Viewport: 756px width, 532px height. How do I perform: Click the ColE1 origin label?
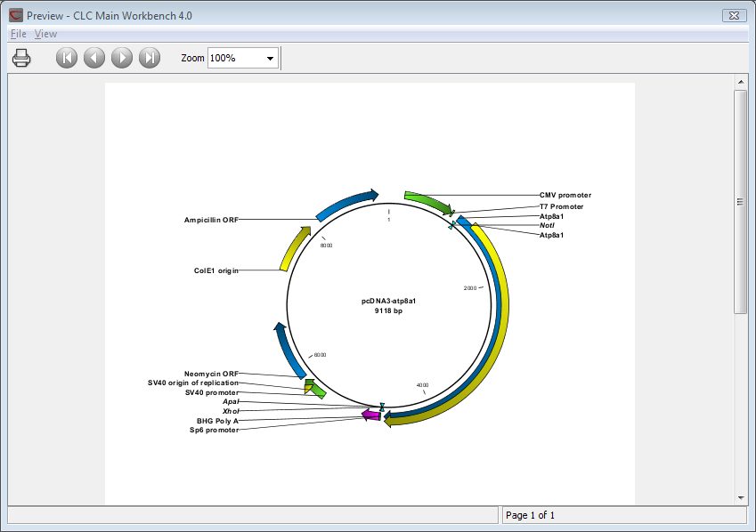[x=216, y=270]
